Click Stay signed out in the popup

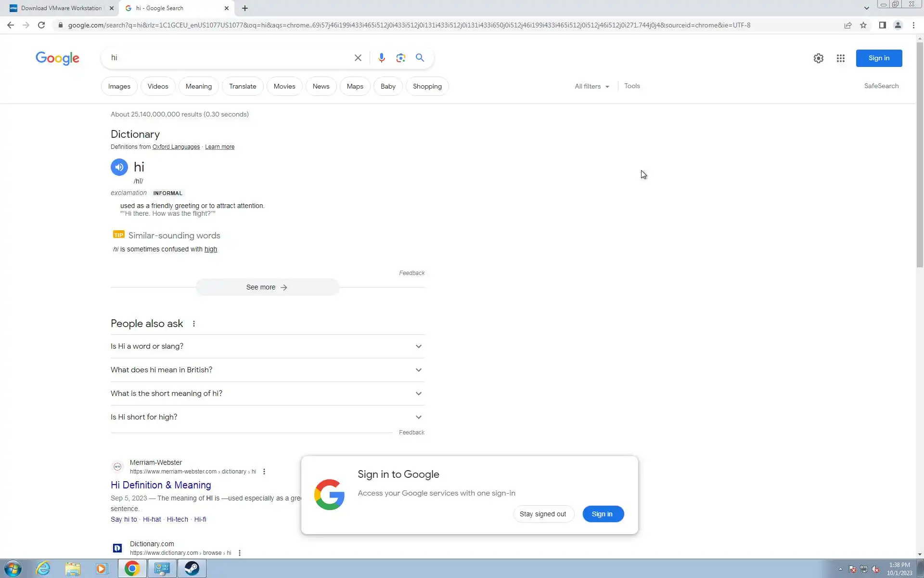542,514
